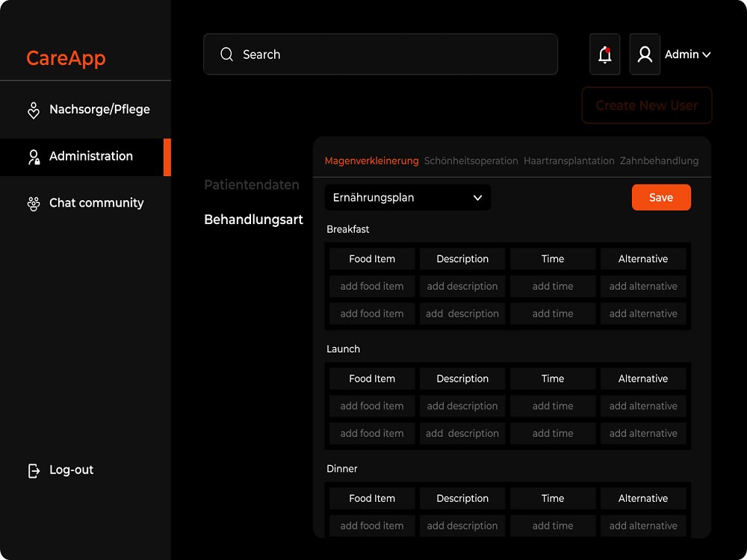Select Behandlungsart section
747x560 pixels.
click(x=253, y=220)
